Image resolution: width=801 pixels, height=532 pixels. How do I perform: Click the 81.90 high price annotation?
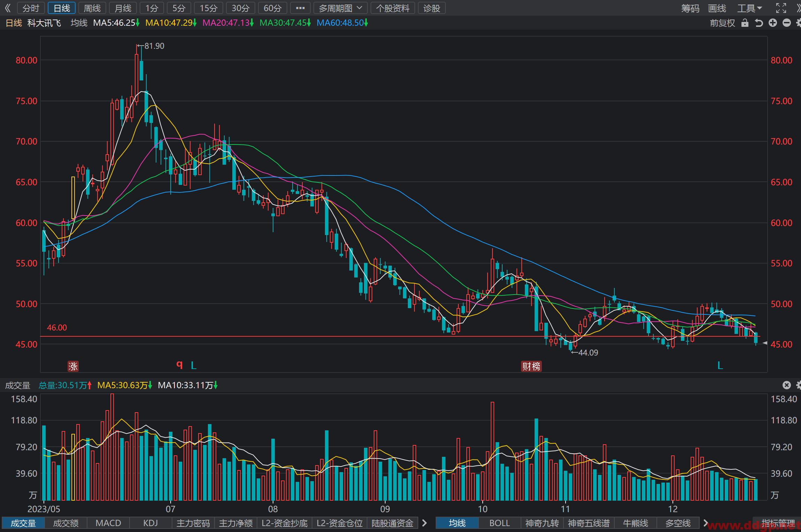tap(151, 46)
